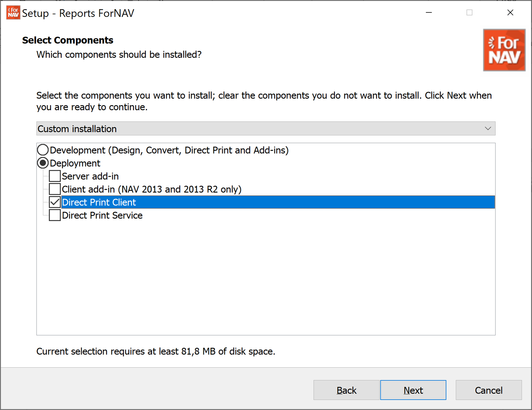Screen dimensions: 532x410
Task: Enable Client add-in (NAV 2013) checkbox
Action: [55, 189]
